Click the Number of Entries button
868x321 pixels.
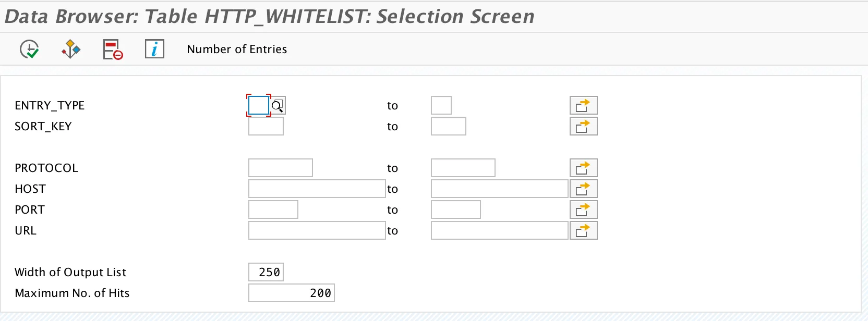click(237, 50)
